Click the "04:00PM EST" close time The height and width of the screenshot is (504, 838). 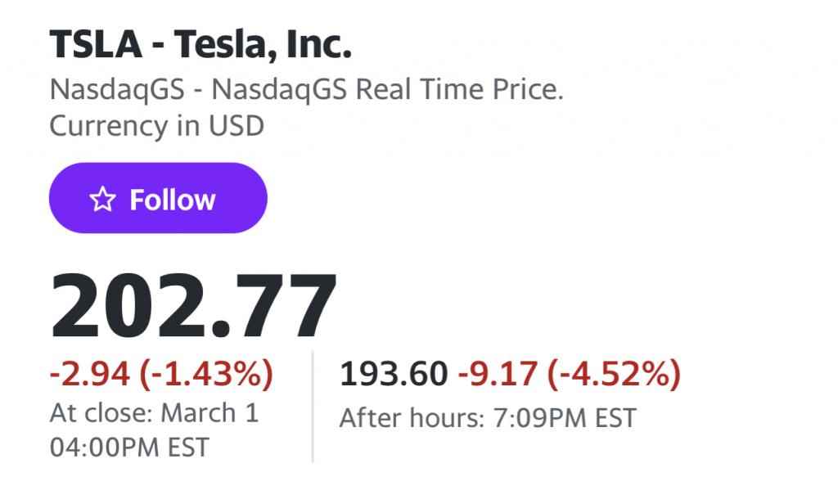pyautogui.click(x=129, y=448)
